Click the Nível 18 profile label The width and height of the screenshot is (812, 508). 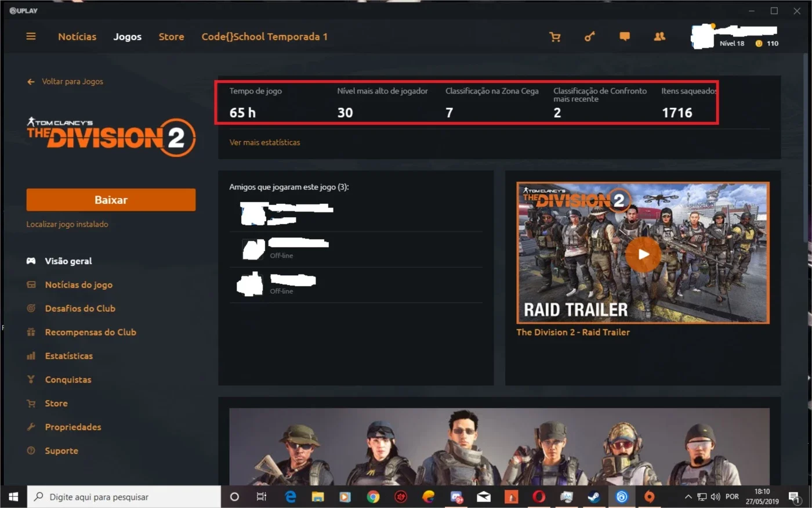pos(732,44)
